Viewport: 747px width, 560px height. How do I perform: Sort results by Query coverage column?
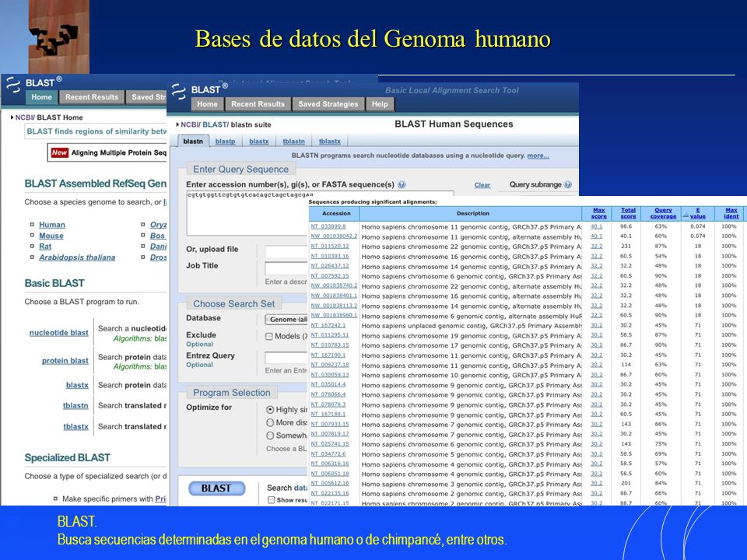click(663, 213)
